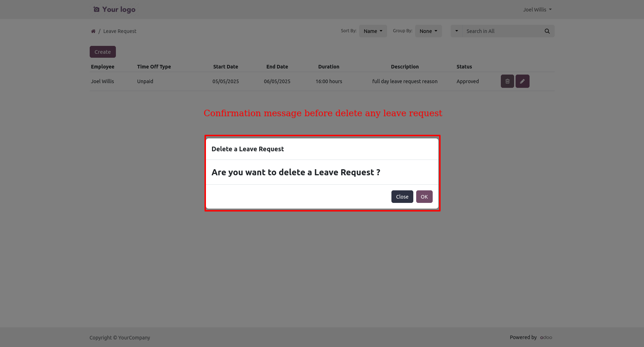Click the Create button
Screen dimensions: 644x347
103,52
